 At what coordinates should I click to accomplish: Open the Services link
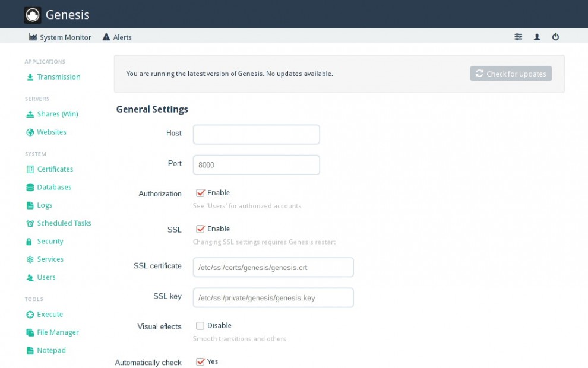[45, 259]
